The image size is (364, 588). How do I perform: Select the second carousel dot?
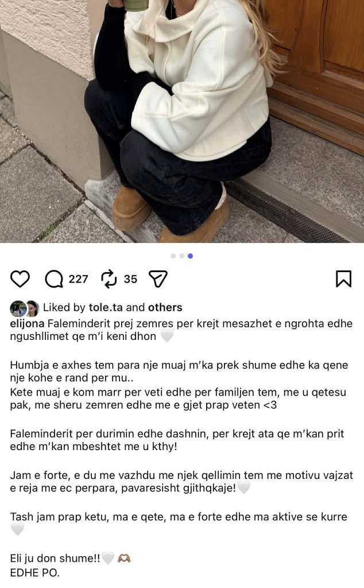coord(182,256)
